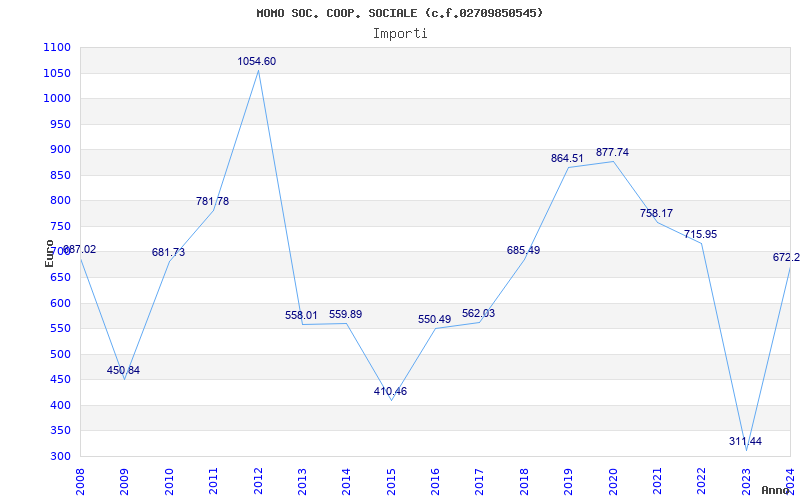This screenshot has width=800, height=500.
Task: Select the 758.17 data label
Action: [x=656, y=213]
